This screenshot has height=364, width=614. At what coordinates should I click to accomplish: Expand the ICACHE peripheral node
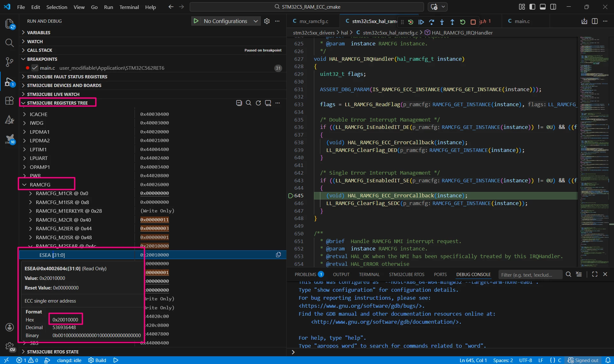[24, 114]
